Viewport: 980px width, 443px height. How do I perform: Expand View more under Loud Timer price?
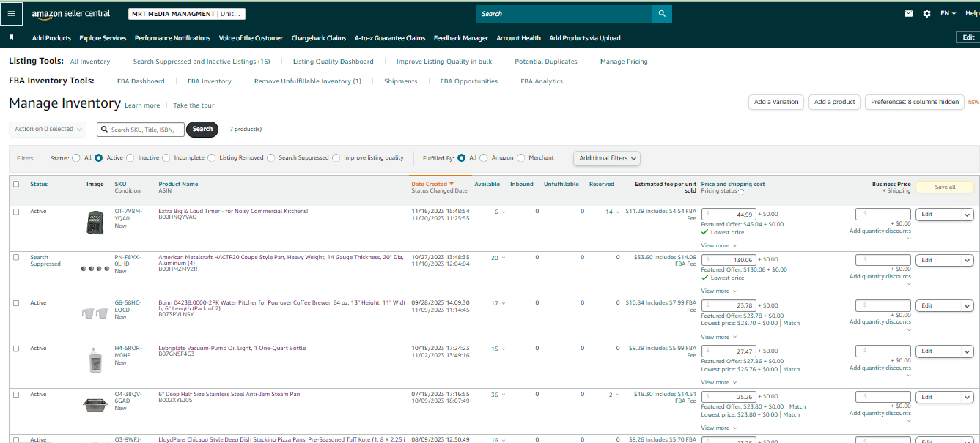tap(718, 246)
